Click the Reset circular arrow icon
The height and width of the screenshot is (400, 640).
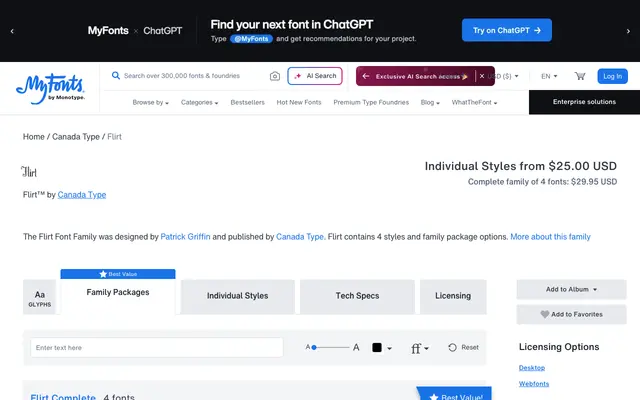coord(452,347)
